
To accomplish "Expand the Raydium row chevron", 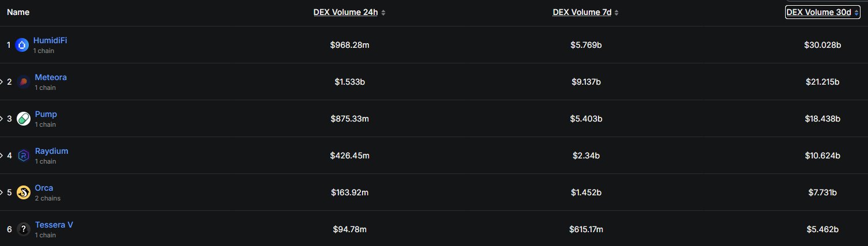I will (x=2, y=156).
